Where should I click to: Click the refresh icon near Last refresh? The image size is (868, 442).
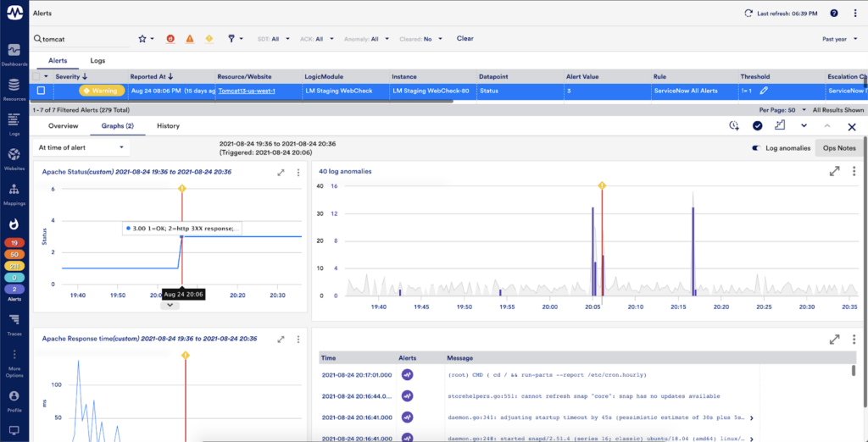pos(748,13)
